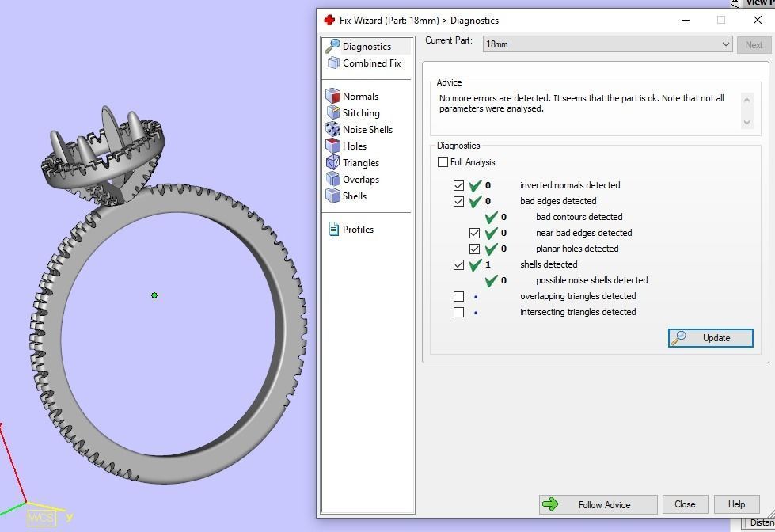This screenshot has width=775, height=532.
Task: Click the Update button
Action: [710, 338]
